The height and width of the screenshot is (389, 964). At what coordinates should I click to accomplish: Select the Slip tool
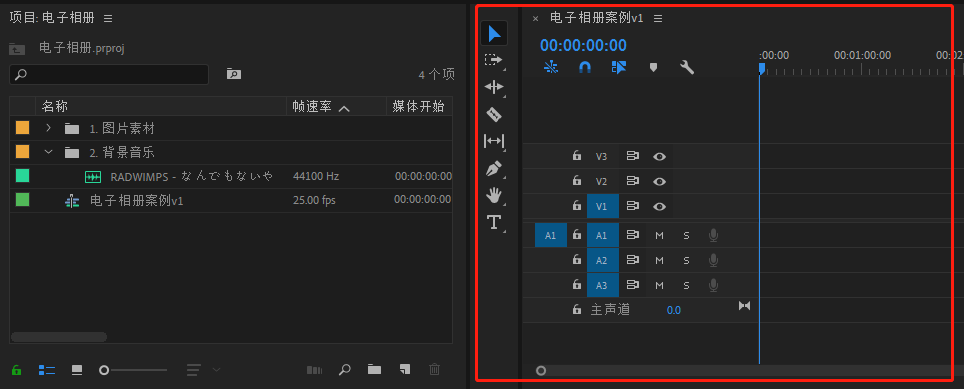pos(494,141)
